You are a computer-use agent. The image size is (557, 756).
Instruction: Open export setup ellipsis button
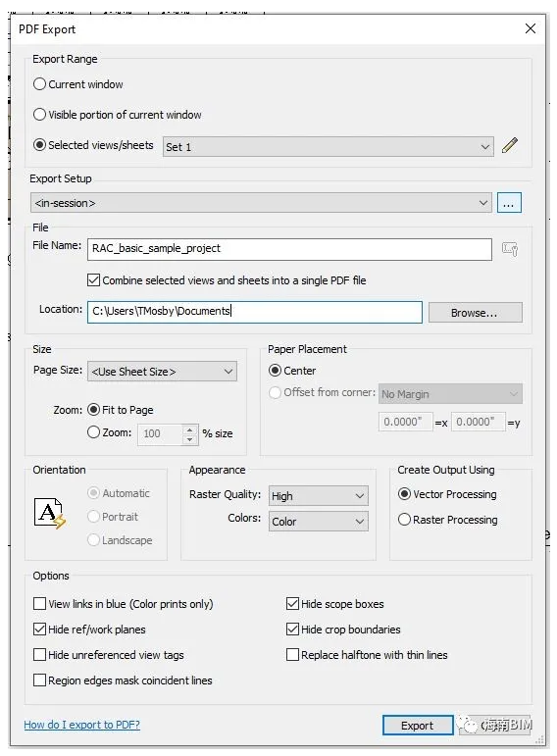pyautogui.click(x=509, y=203)
